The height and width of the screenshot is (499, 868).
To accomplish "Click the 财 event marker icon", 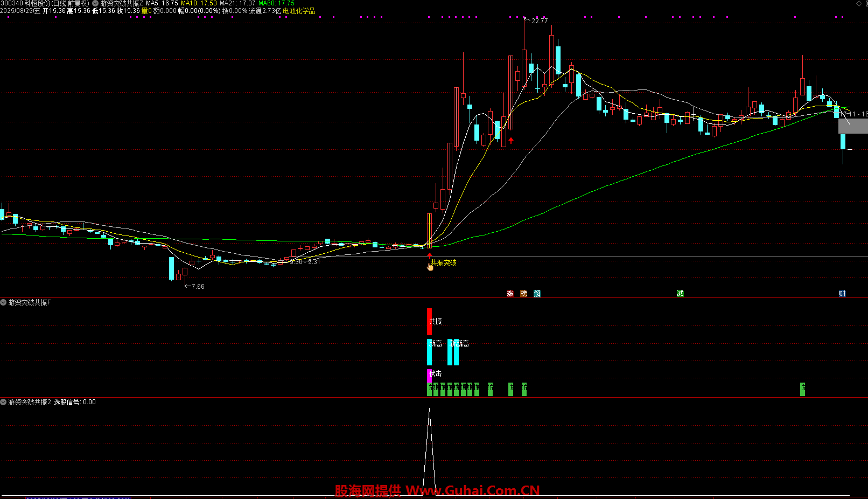I will [842, 294].
